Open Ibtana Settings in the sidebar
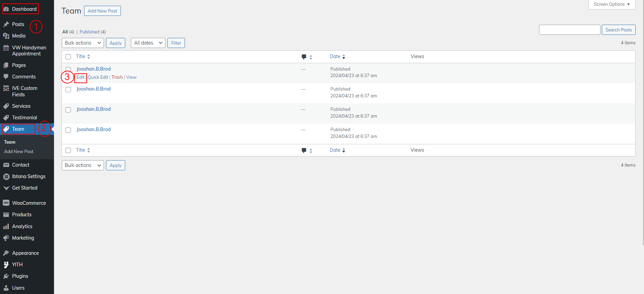Screen dimensions: 644x294 29,176
